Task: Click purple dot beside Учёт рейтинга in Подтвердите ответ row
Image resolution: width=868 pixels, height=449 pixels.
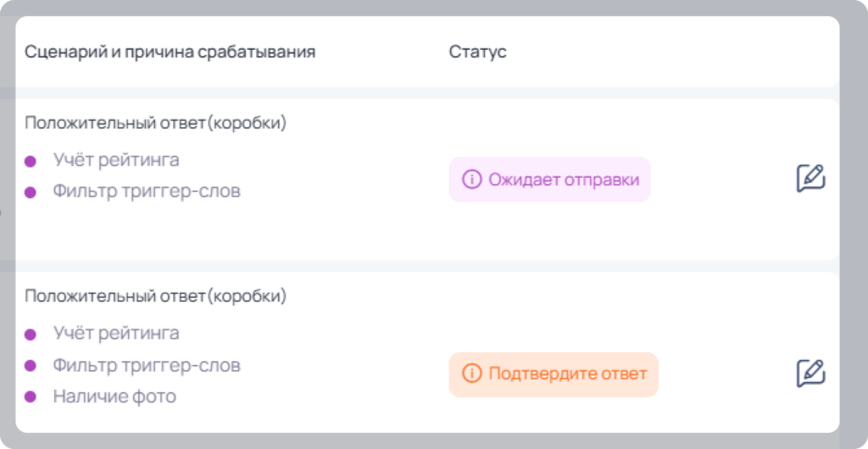Action: [x=31, y=335]
